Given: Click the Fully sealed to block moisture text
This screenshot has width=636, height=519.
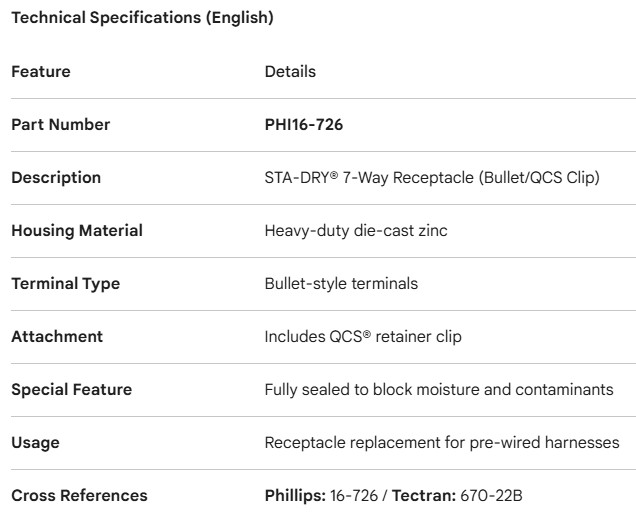Looking at the screenshot, I should click(x=439, y=390).
